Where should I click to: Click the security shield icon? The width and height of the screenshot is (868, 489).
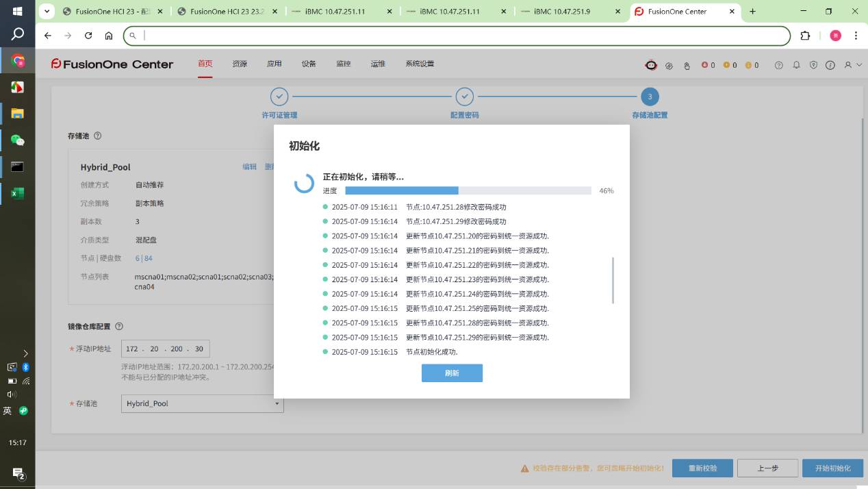pyautogui.click(x=813, y=65)
